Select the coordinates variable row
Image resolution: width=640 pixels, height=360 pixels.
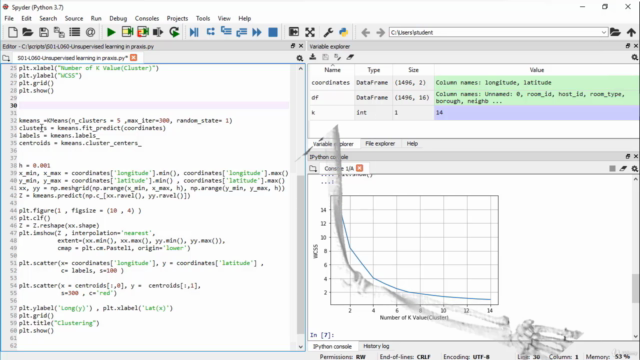coord(473,82)
